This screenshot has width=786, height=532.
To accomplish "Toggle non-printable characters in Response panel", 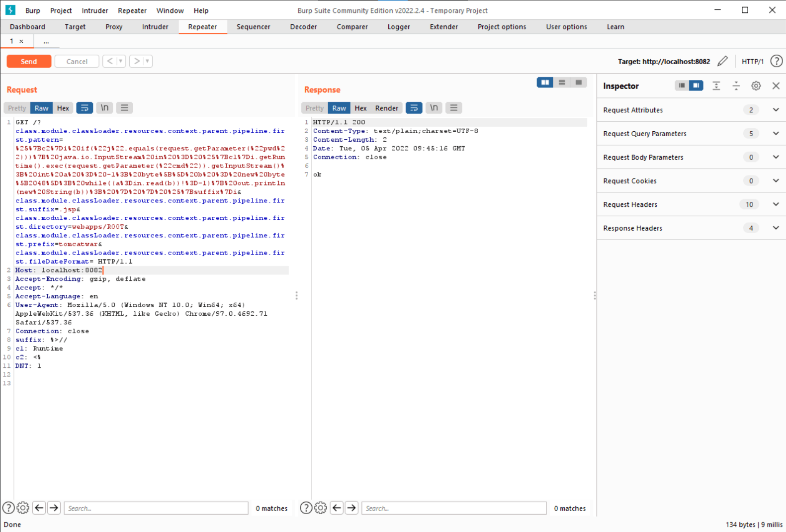I will point(434,108).
